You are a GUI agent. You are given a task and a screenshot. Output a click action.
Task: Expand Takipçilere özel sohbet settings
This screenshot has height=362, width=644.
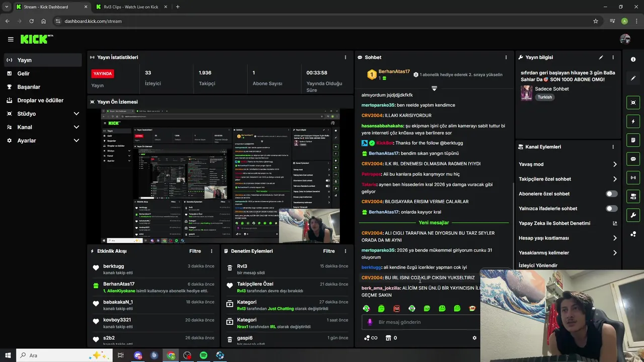pos(615,179)
